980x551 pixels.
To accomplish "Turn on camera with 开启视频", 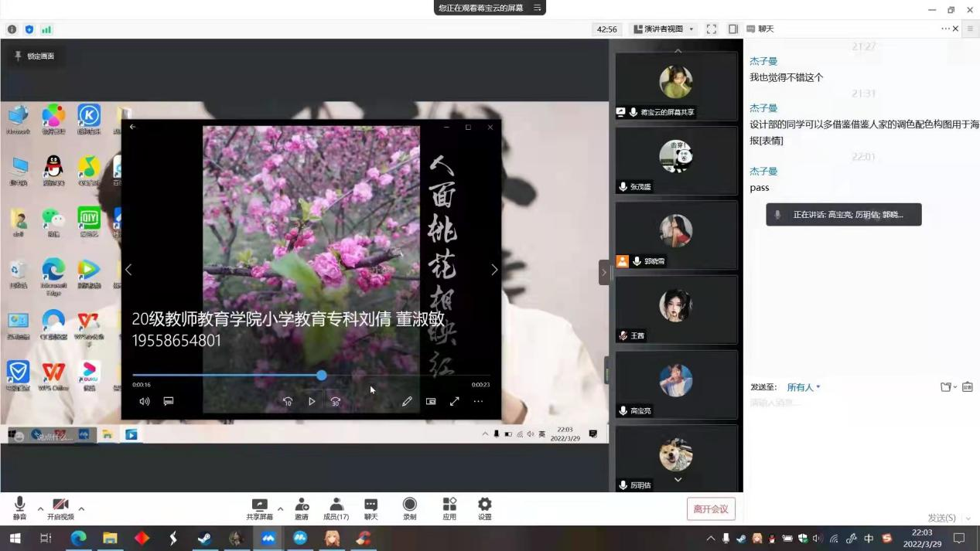I will tap(60, 508).
